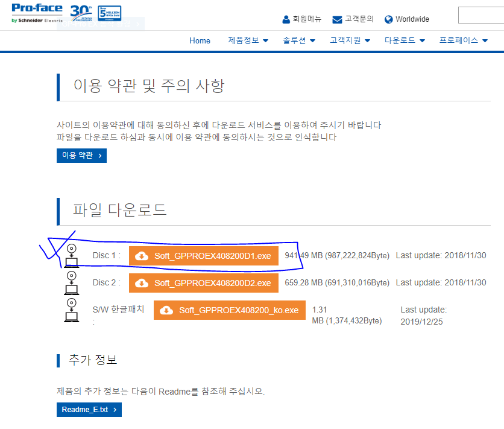504x429 pixels.
Task: Expand the 다운로드 dropdown arrow
Action: [x=423, y=41]
